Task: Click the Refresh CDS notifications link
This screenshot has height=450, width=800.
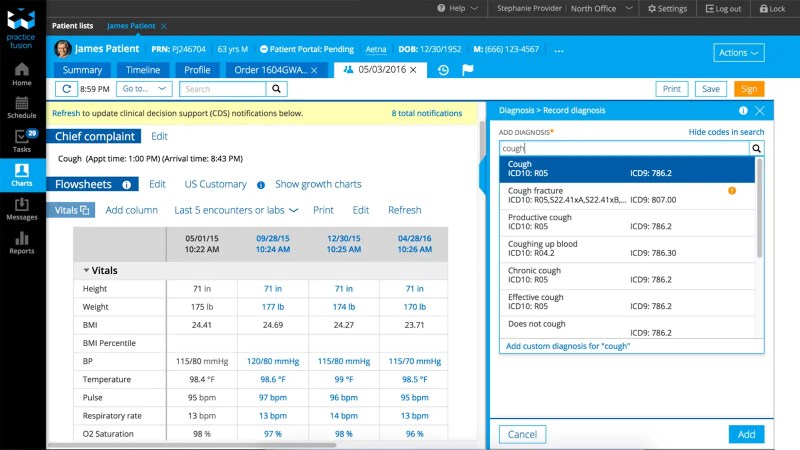Action: click(66, 113)
